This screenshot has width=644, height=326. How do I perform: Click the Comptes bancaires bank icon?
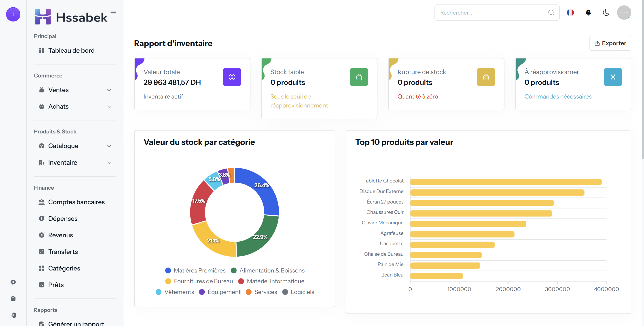(x=42, y=202)
